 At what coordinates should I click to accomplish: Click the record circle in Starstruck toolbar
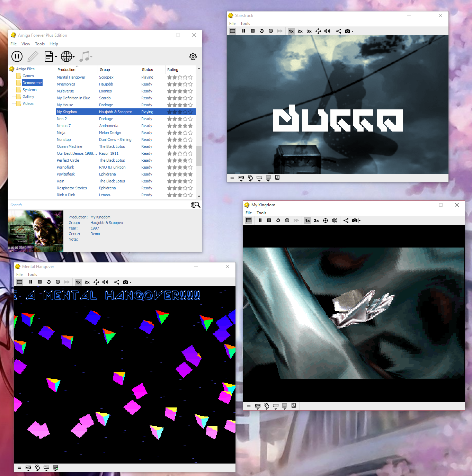tap(271, 31)
